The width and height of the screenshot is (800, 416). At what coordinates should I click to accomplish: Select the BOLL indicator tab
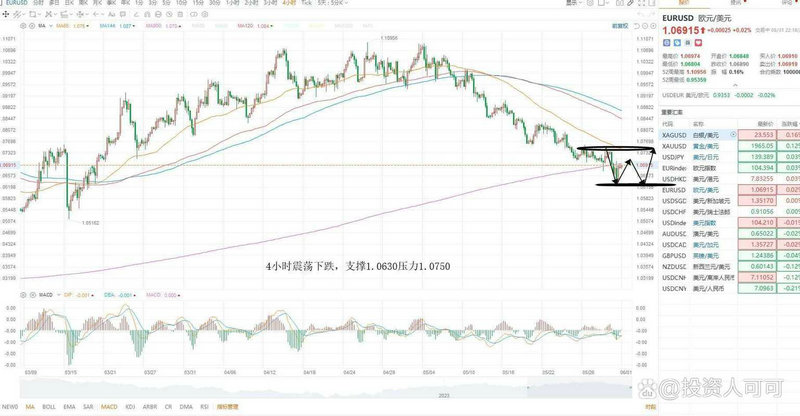tap(49, 407)
